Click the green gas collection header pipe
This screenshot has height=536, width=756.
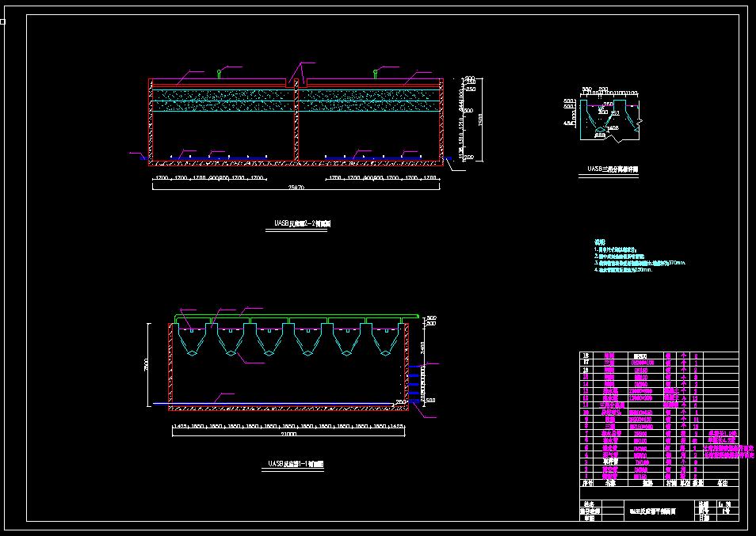click(x=289, y=317)
